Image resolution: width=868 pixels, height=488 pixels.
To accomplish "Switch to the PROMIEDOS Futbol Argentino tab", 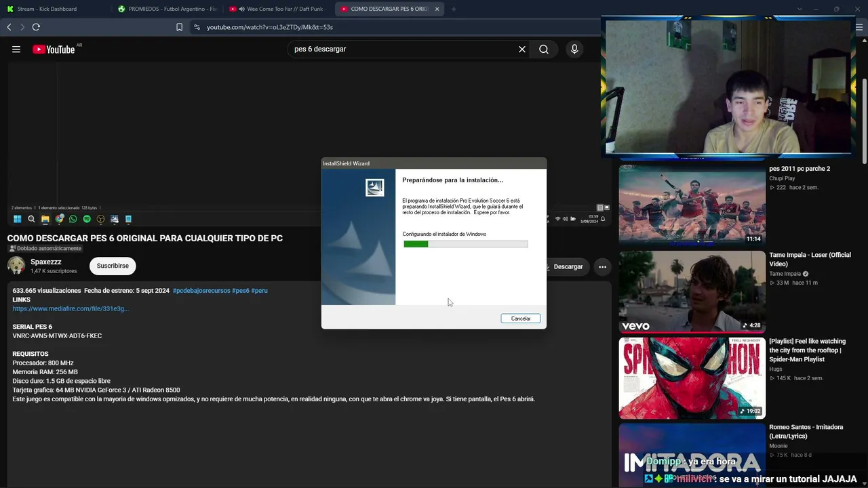I will pos(166,9).
